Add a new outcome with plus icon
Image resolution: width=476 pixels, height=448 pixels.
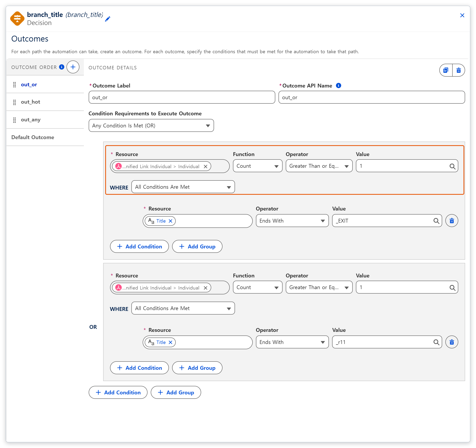tap(73, 67)
